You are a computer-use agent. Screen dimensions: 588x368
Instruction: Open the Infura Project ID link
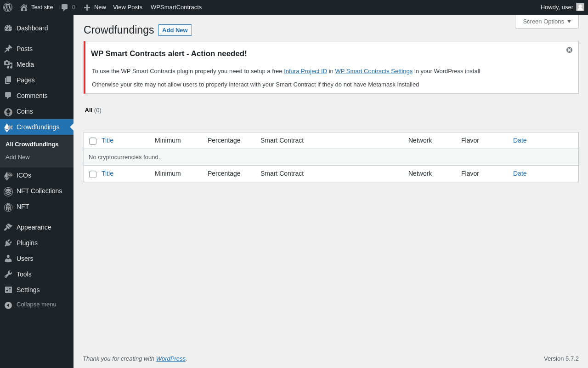305,71
